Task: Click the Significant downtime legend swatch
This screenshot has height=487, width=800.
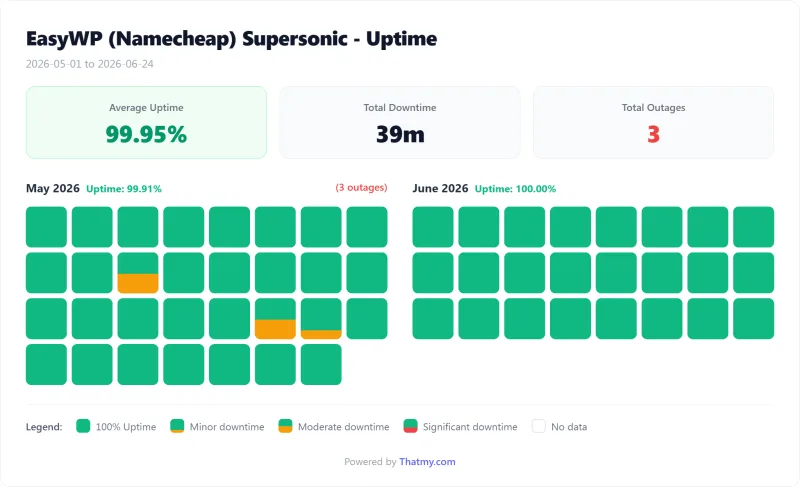Action: click(410, 426)
